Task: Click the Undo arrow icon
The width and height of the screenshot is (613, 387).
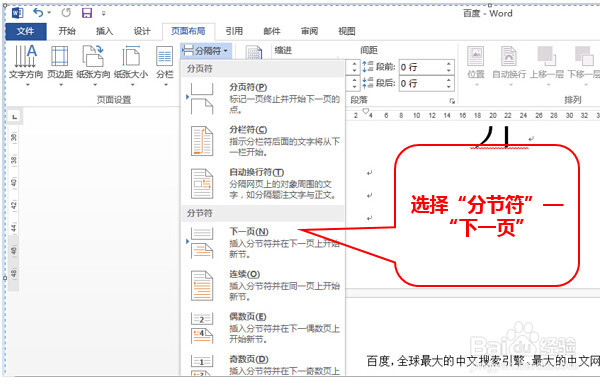Action: [x=38, y=13]
